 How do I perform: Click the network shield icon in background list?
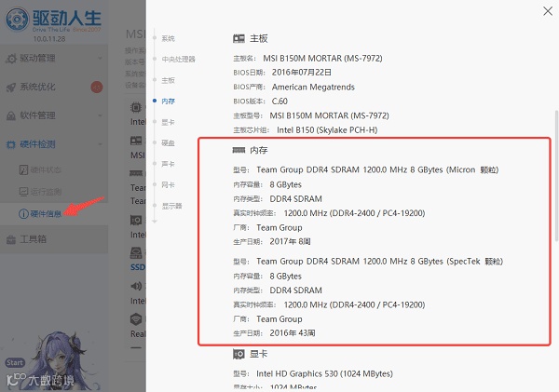[136, 319]
